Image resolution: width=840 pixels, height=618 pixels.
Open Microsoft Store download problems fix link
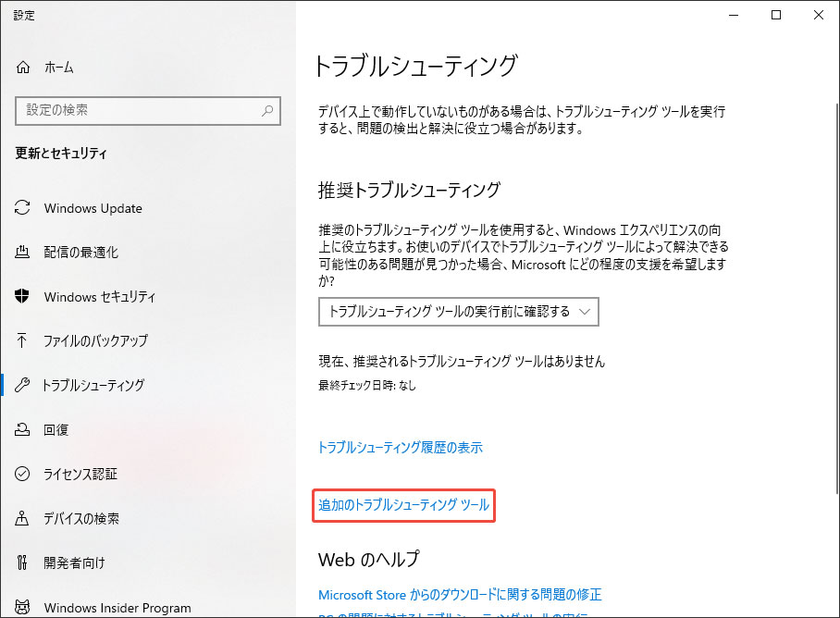point(460,595)
